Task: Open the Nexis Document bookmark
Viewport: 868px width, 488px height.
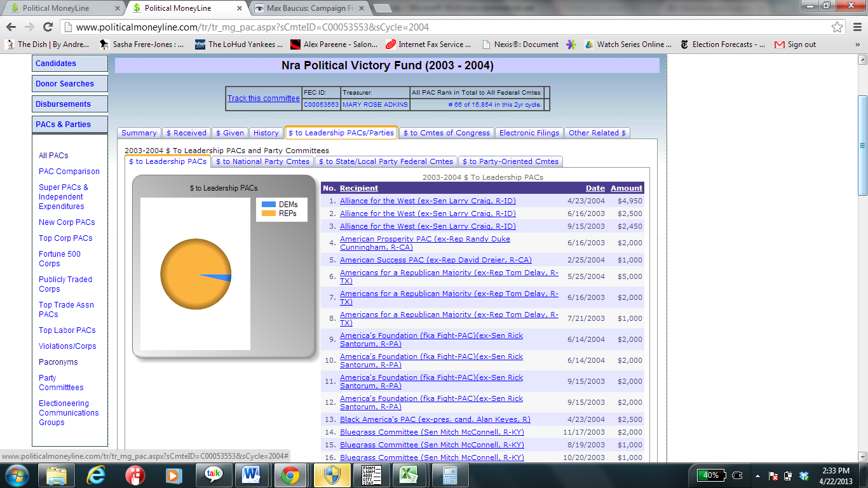Action: 520,44
